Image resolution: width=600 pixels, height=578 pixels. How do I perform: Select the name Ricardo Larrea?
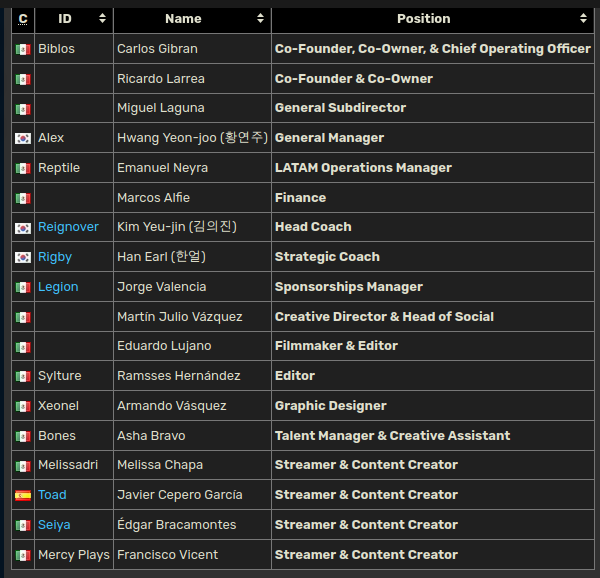pyautogui.click(x=161, y=78)
